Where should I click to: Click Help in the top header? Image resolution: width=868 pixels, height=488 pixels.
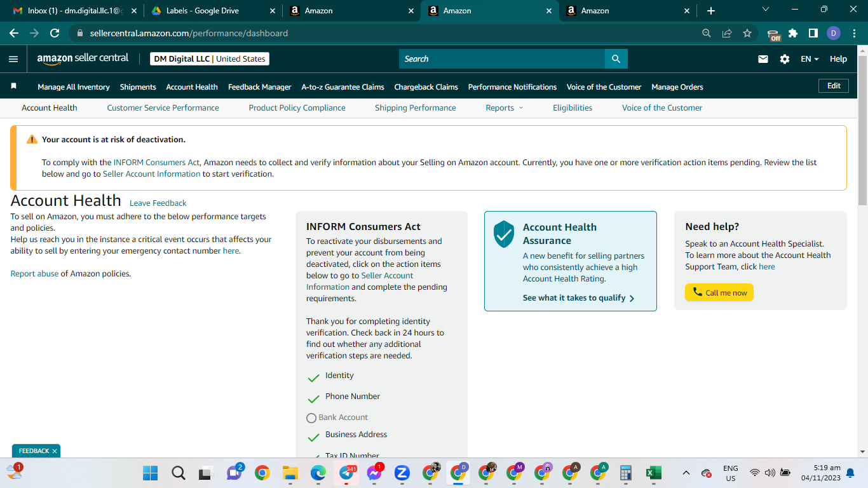coord(838,59)
